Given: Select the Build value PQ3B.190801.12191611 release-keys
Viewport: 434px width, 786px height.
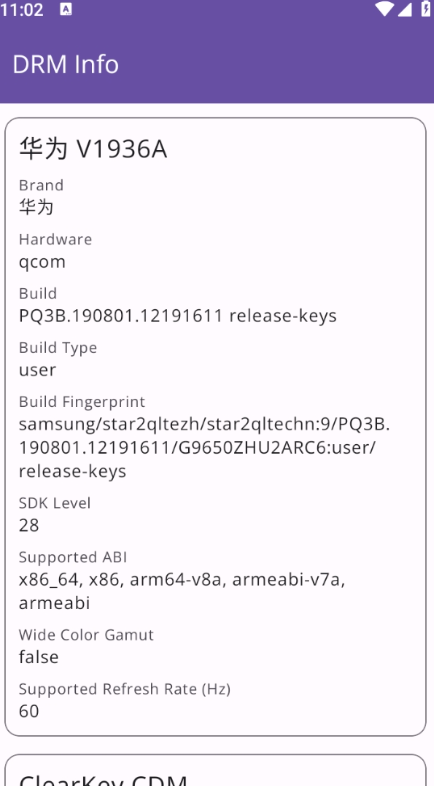Looking at the screenshot, I should tap(177, 315).
